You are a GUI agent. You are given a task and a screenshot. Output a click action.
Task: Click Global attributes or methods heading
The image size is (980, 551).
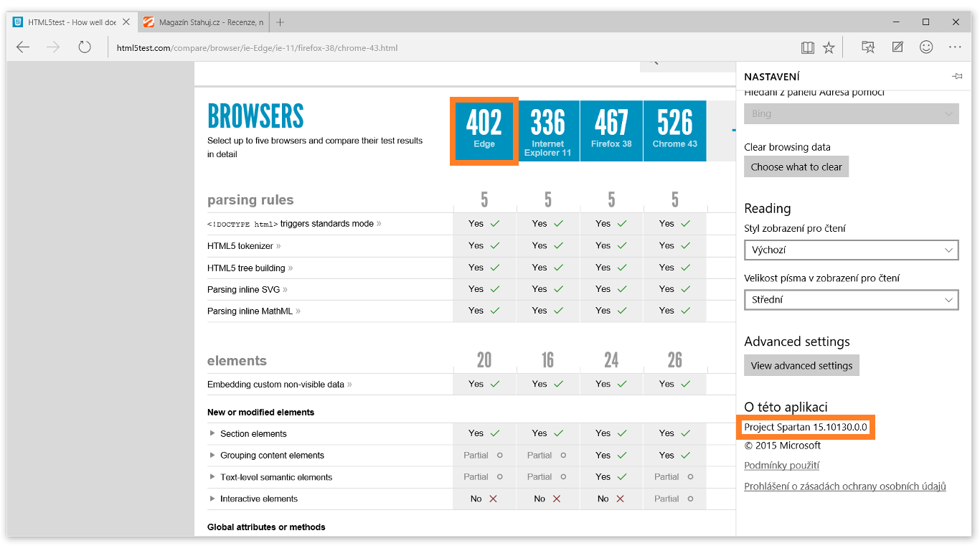[266, 527]
